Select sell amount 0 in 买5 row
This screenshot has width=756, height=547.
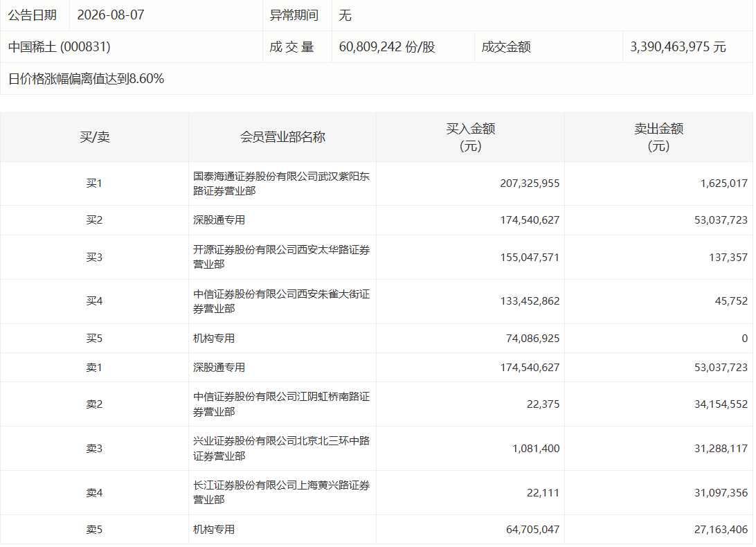744,338
